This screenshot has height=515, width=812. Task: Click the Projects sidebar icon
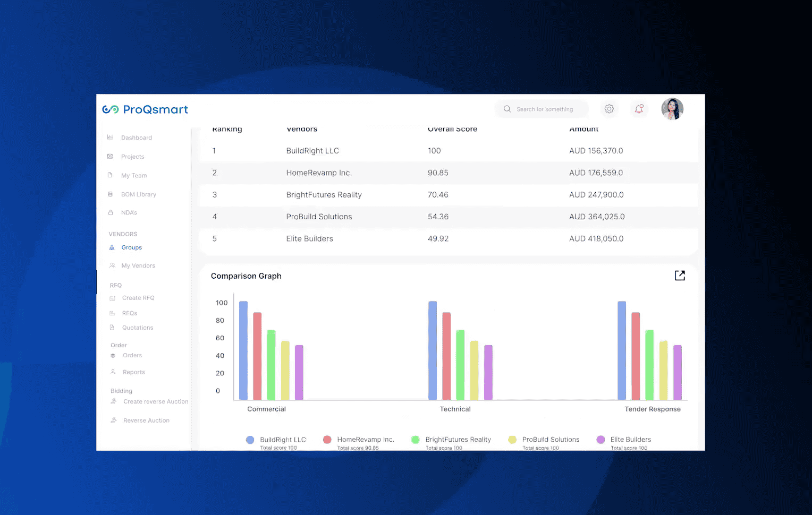point(110,157)
